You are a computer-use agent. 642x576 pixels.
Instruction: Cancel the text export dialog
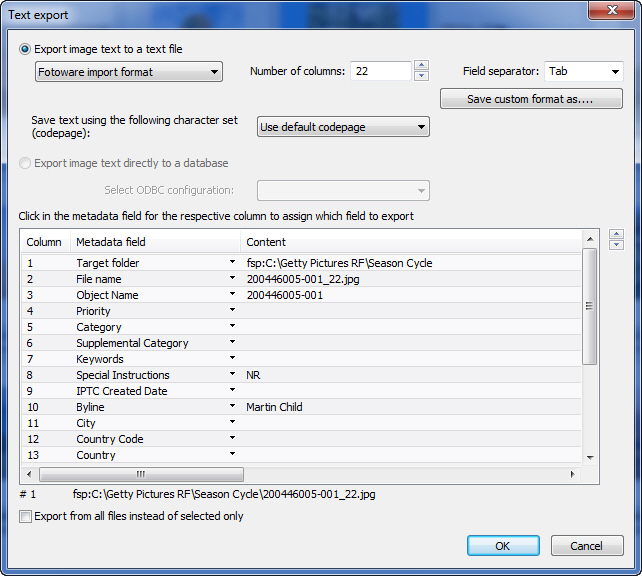[586, 546]
